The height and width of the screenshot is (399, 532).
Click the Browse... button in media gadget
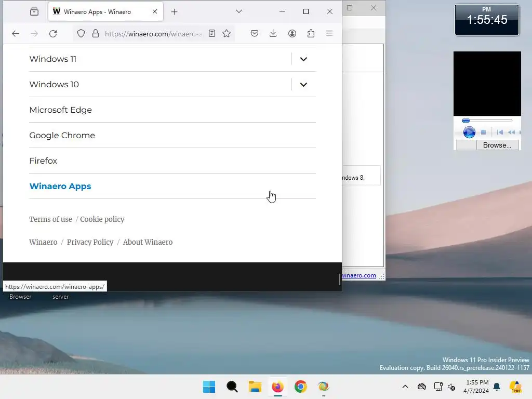pos(497,145)
